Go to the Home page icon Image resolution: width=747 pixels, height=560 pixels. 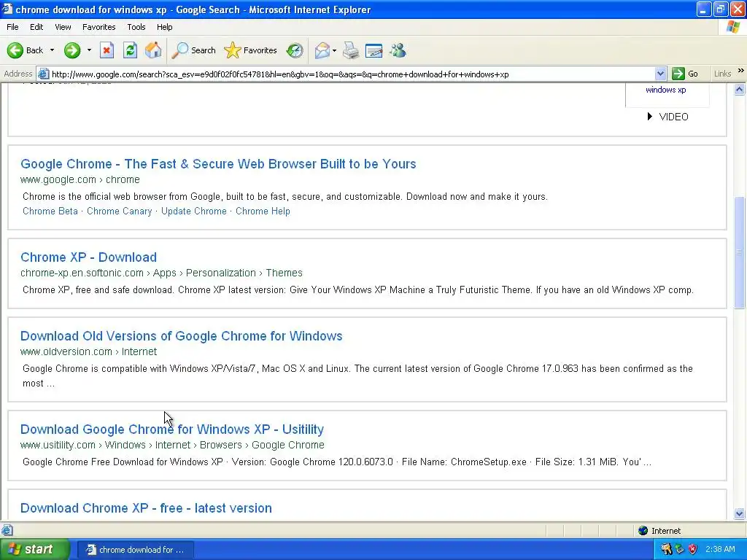pos(153,50)
